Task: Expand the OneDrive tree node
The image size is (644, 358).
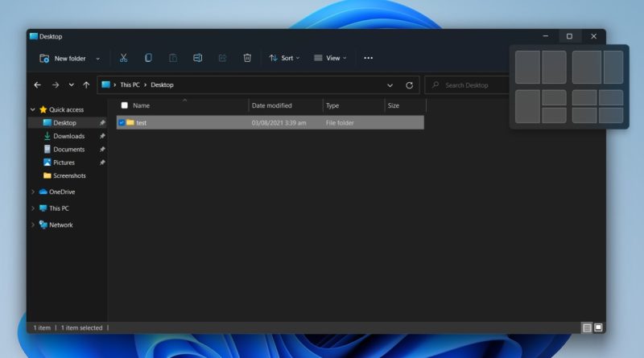Action: tap(33, 191)
